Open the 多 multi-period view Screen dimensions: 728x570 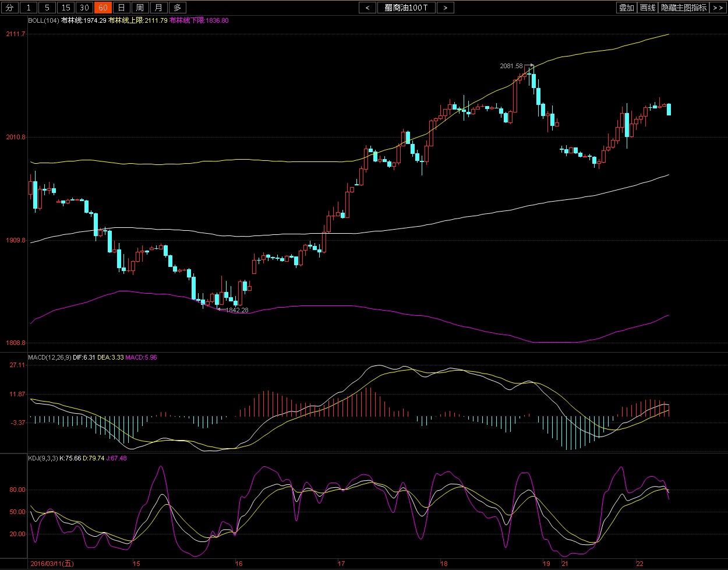pos(178,8)
